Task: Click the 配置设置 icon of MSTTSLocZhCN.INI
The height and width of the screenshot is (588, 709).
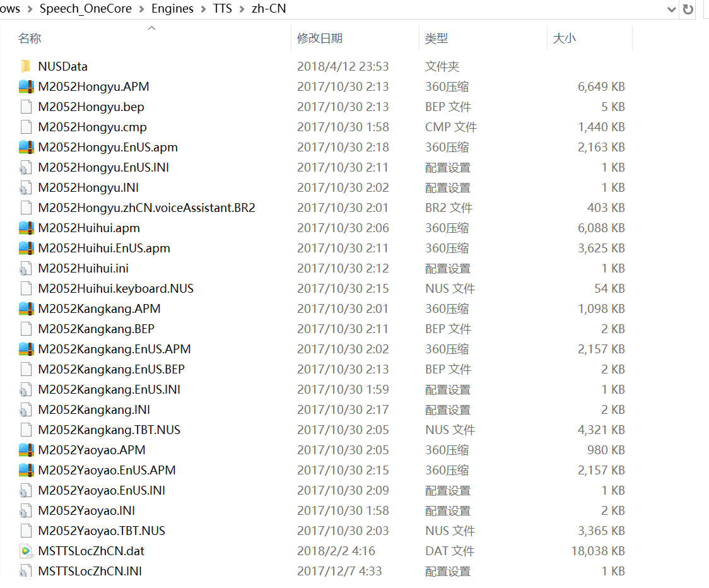Action: (26, 570)
